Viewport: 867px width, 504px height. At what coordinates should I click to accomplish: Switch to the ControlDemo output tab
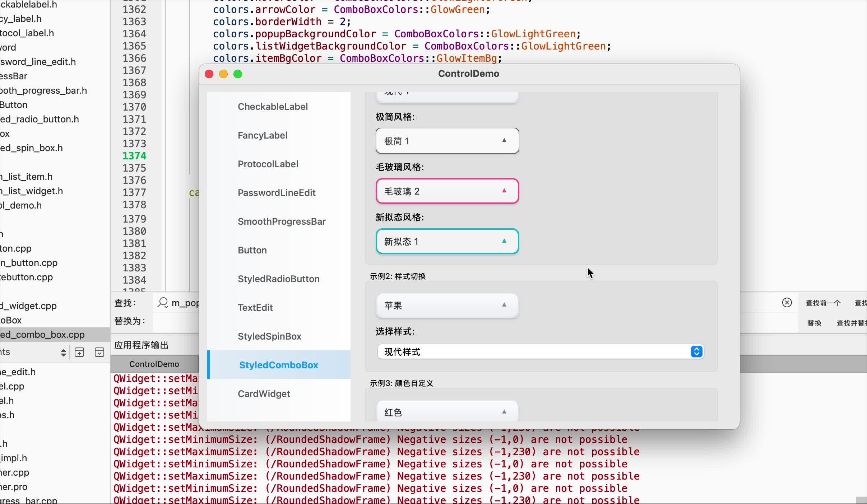tap(154, 364)
